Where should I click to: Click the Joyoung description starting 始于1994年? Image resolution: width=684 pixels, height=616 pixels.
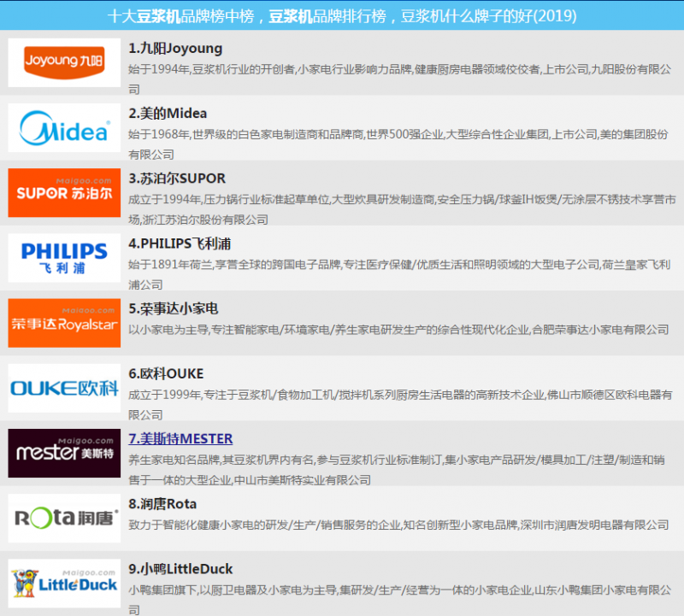398,68
